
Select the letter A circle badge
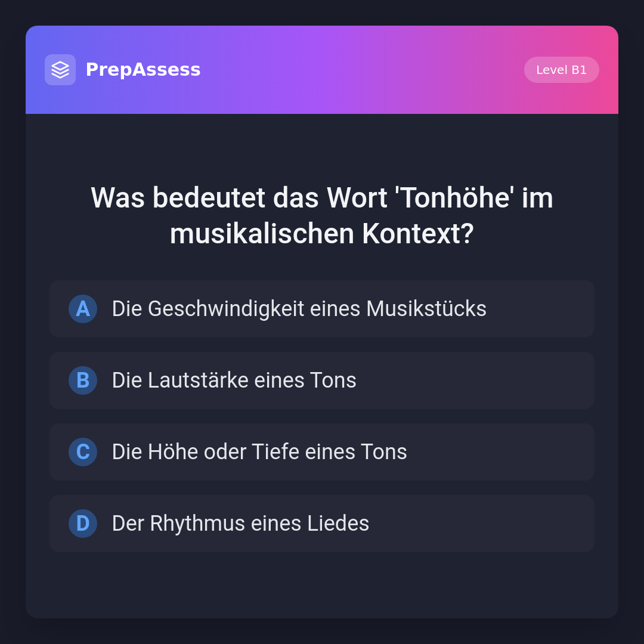tap(83, 309)
